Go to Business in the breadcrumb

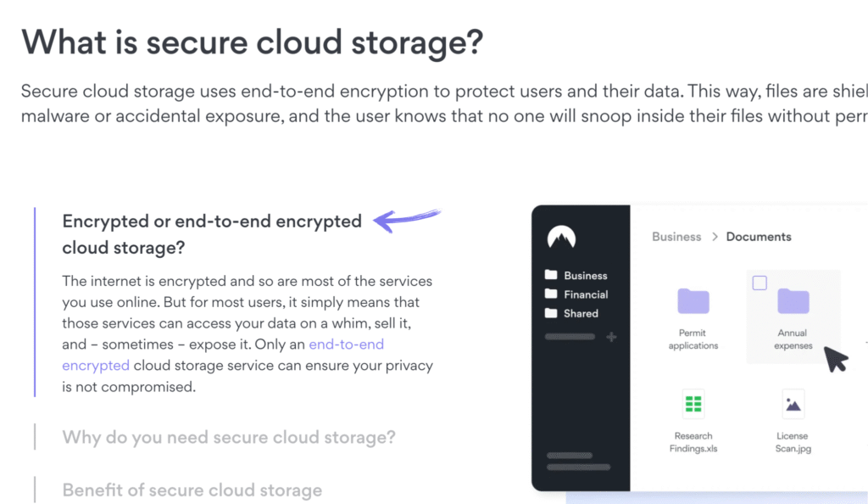pyautogui.click(x=676, y=237)
